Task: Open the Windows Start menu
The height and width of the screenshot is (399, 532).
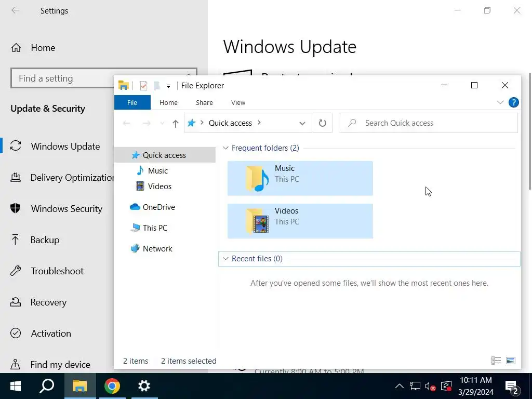Action: point(15,386)
